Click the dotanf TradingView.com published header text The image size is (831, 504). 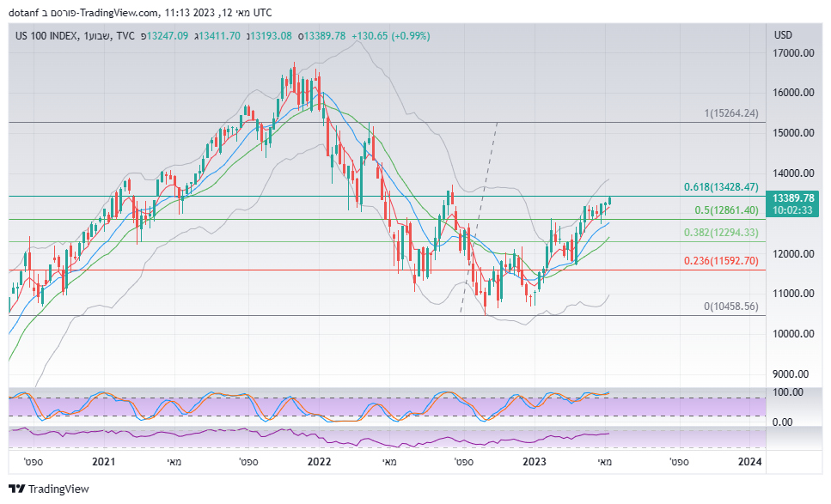click(x=140, y=12)
